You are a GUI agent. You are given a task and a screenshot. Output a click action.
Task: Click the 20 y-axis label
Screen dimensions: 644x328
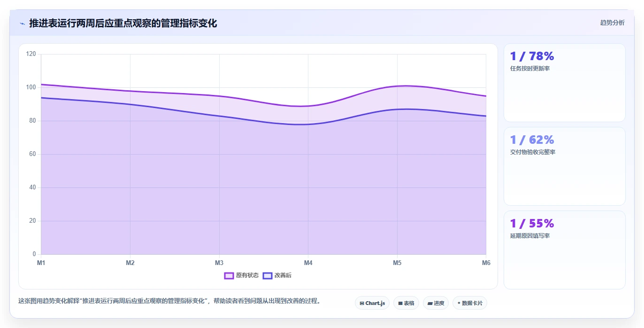32,221
